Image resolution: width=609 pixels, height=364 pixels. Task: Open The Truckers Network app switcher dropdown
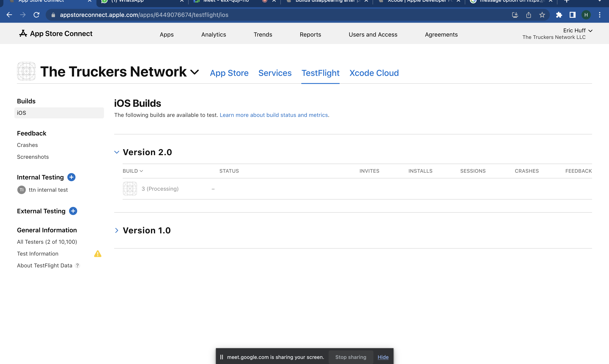click(x=195, y=72)
